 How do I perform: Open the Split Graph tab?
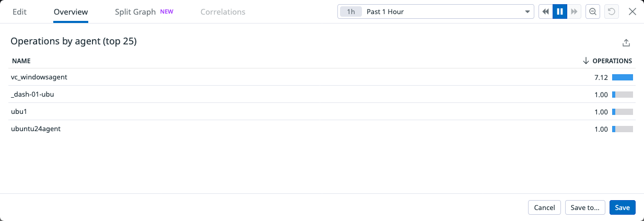(135, 12)
